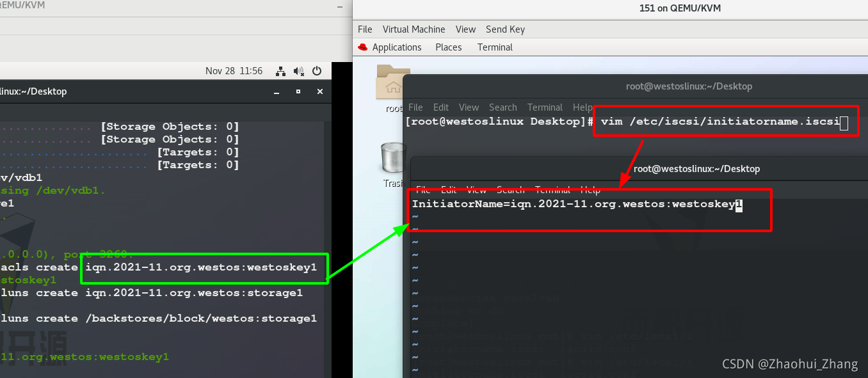Open the Applications menu in GNOME top bar
The height and width of the screenshot is (378, 868).
(397, 47)
